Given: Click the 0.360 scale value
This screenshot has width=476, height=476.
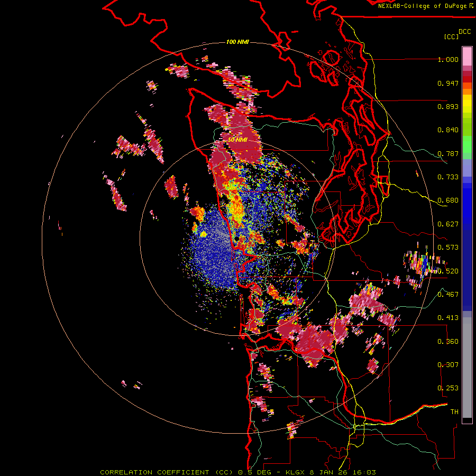Looking at the screenshot, I should (448, 342).
